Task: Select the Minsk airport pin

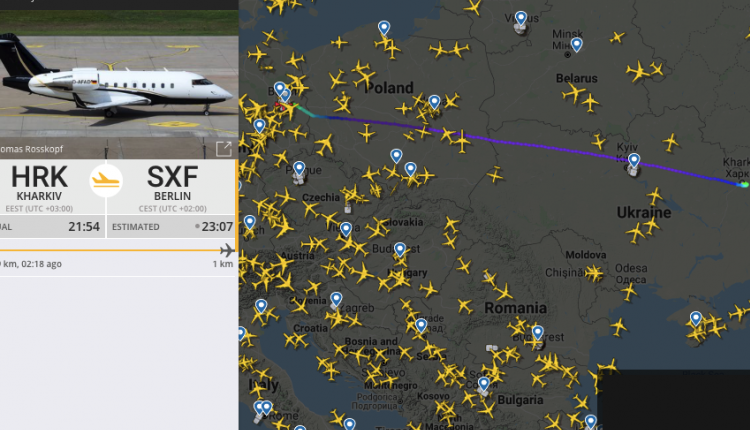Action: (x=577, y=45)
